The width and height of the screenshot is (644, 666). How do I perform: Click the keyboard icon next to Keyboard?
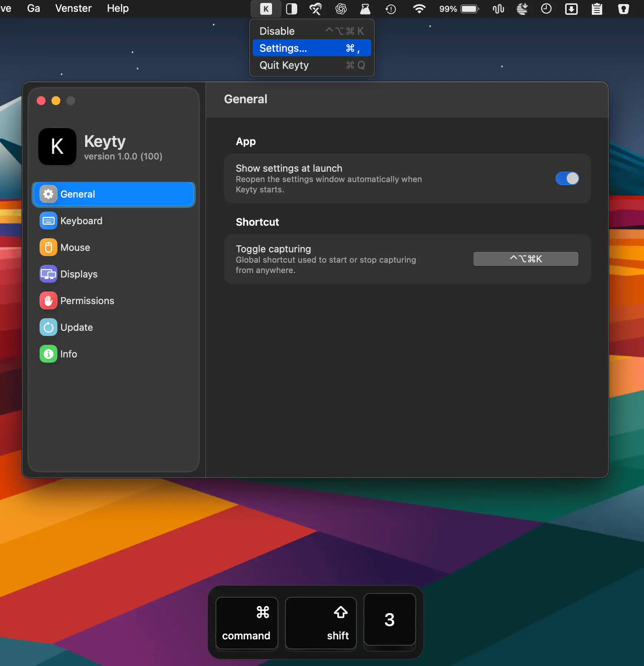coord(48,221)
